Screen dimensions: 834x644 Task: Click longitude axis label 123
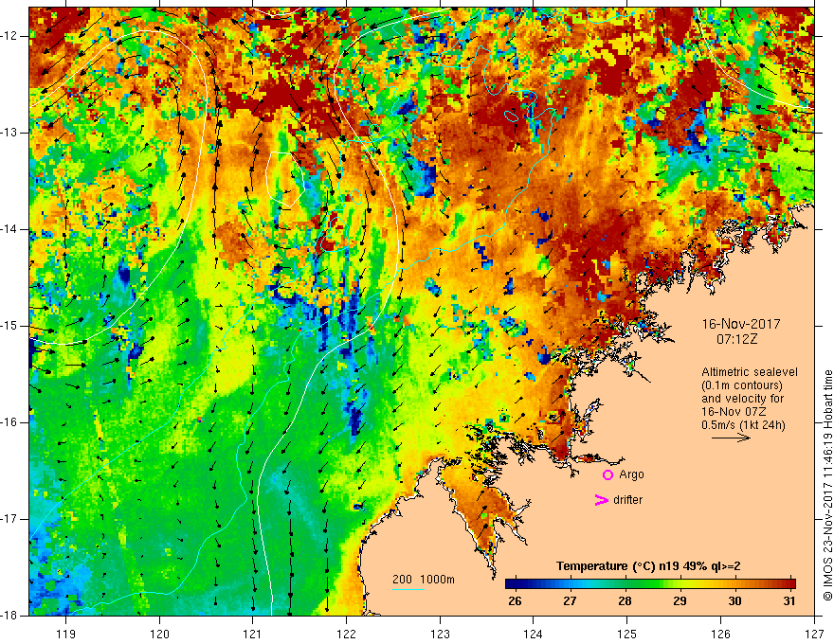440,634
